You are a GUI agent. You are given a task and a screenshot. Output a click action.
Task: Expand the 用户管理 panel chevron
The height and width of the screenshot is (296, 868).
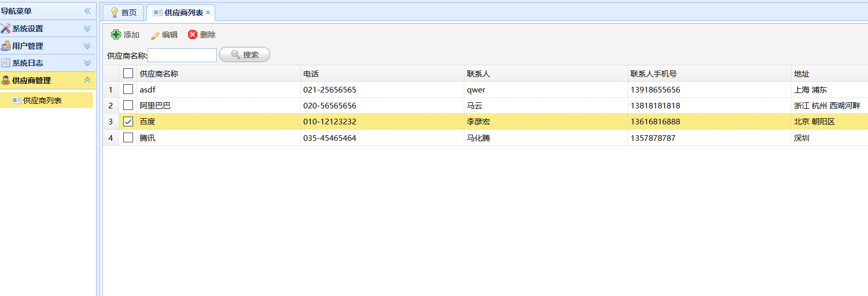coord(87,46)
